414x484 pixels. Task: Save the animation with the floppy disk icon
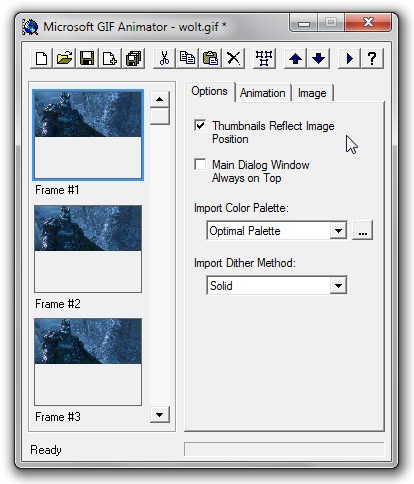pyautogui.click(x=87, y=59)
